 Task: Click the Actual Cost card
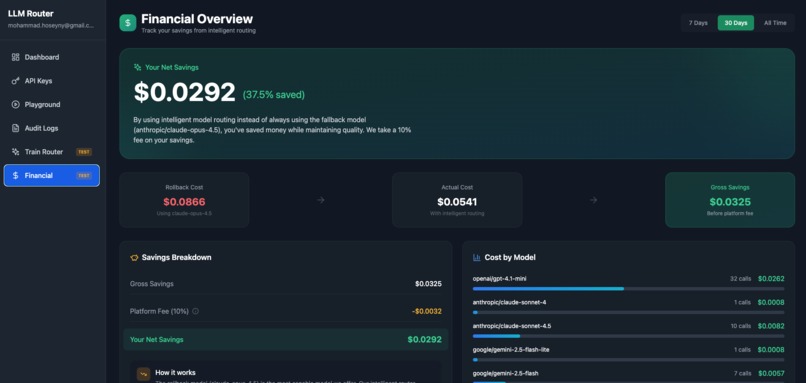coord(457,200)
